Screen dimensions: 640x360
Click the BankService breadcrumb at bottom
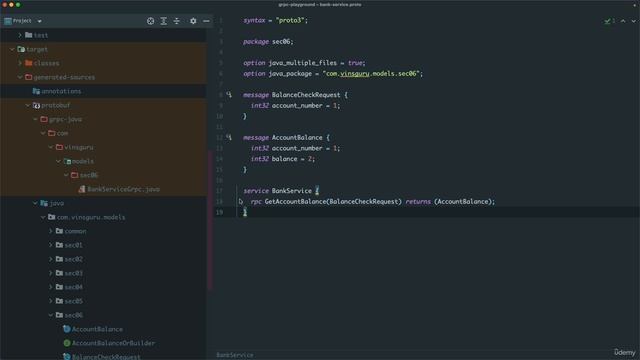click(235, 355)
